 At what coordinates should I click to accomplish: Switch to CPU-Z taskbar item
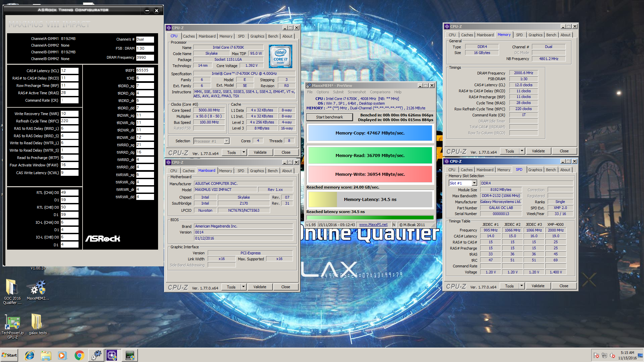112,355
